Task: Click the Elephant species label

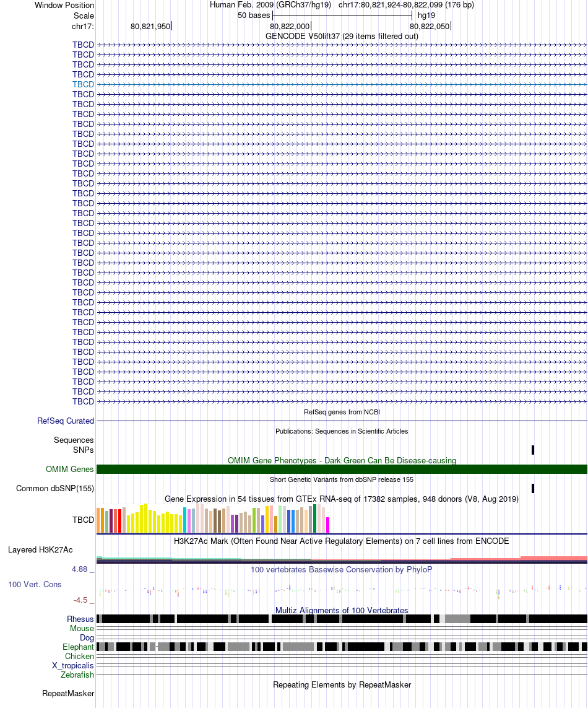Action: 78,647
